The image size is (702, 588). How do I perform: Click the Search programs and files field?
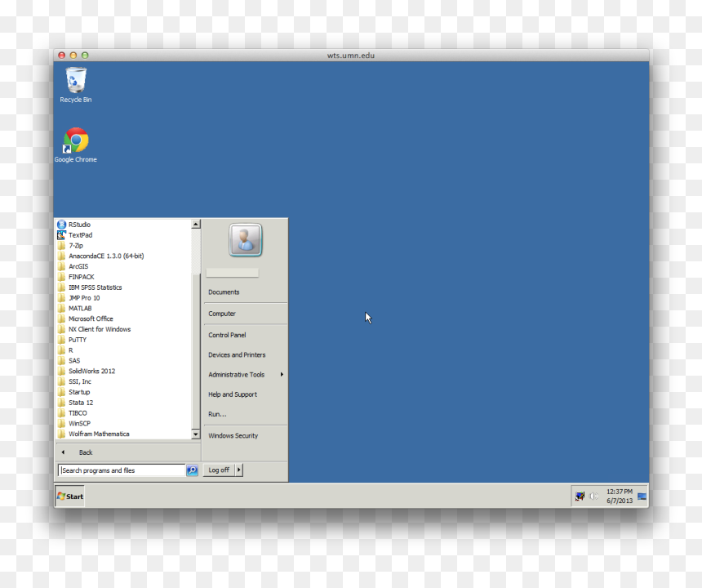122,470
